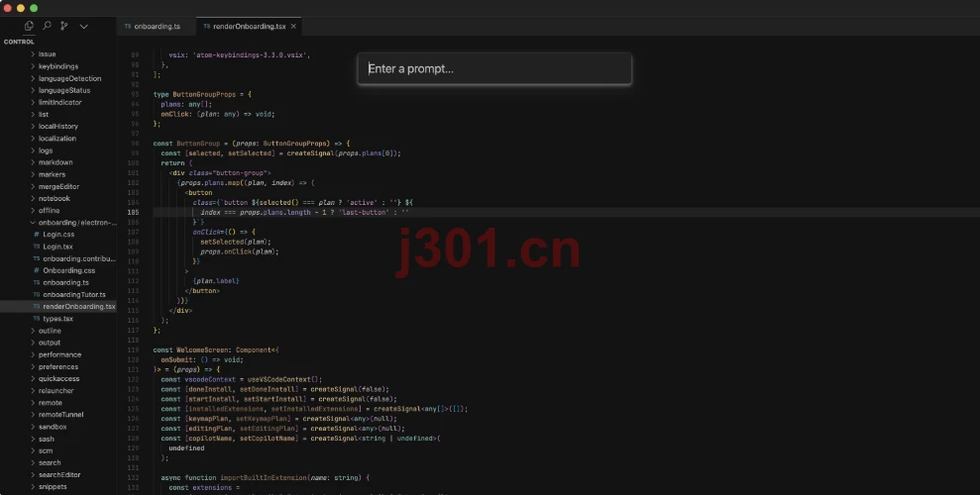Expand the searchEditor folder
Viewport: 980px width, 495px height.
[x=58, y=474]
